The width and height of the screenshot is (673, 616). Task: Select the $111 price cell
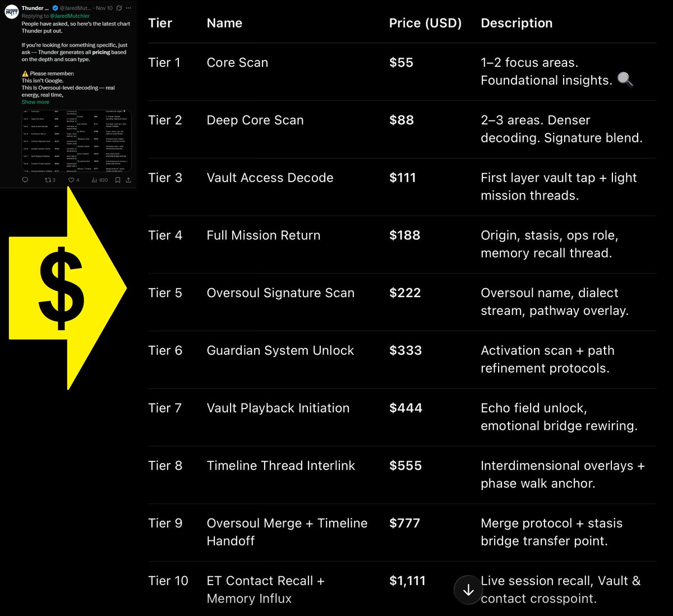click(403, 178)
